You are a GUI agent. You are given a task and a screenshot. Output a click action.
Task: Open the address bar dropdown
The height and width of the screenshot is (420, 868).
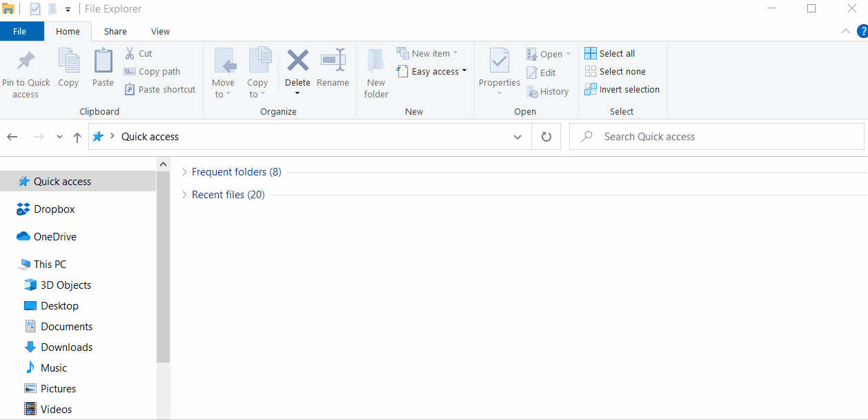pos(517,137)
